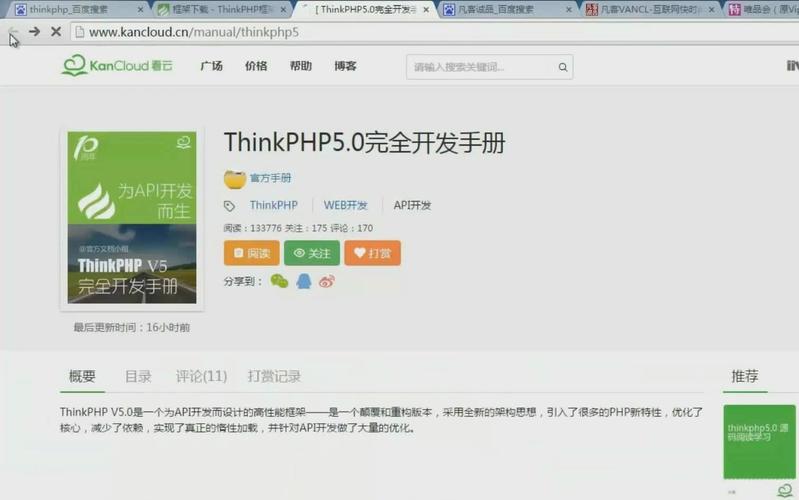Click the WEB开发 tag link
This screenshot has height=500, width=799.
pos(345,205)
